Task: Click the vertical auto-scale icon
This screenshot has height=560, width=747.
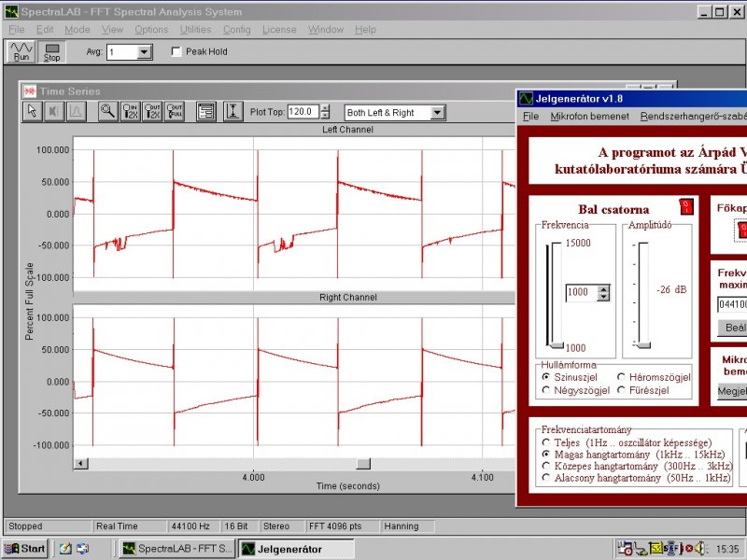Action: point(233,111)
